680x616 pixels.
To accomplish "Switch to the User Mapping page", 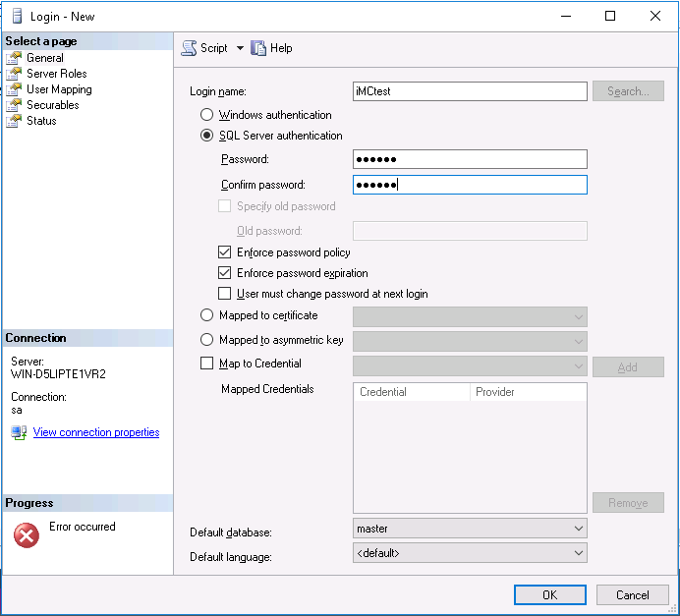I will pyautogui.click(x=59, y=89).
